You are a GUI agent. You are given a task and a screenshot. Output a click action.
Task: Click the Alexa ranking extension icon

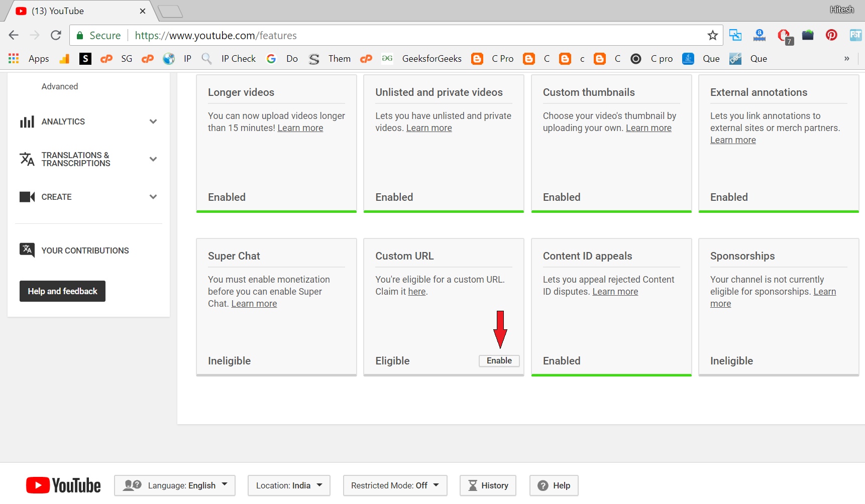760,35
